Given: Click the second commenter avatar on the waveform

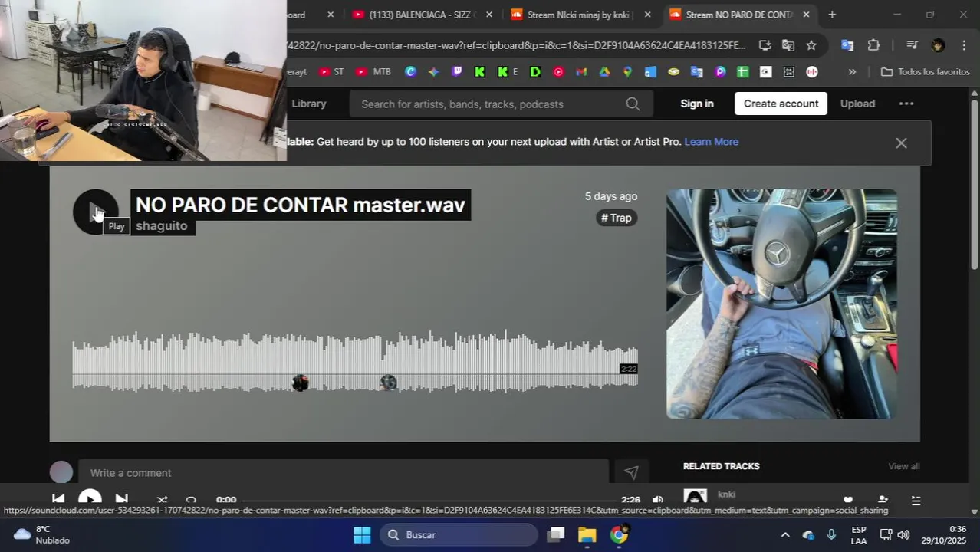Looking at the screenshot, I should (x=389, y=382).
